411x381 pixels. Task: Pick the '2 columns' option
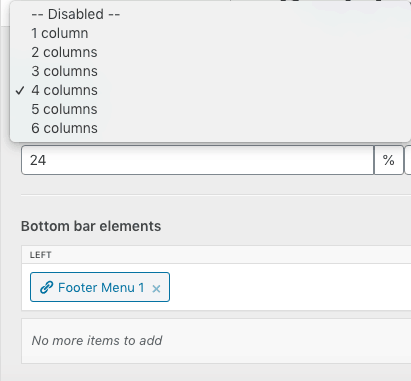(64, 52)
